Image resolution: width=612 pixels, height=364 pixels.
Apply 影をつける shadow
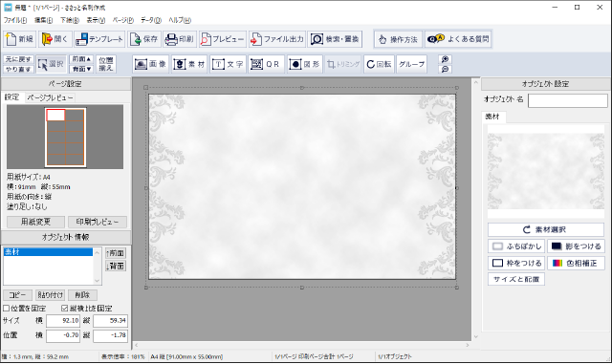pos(576,246)
